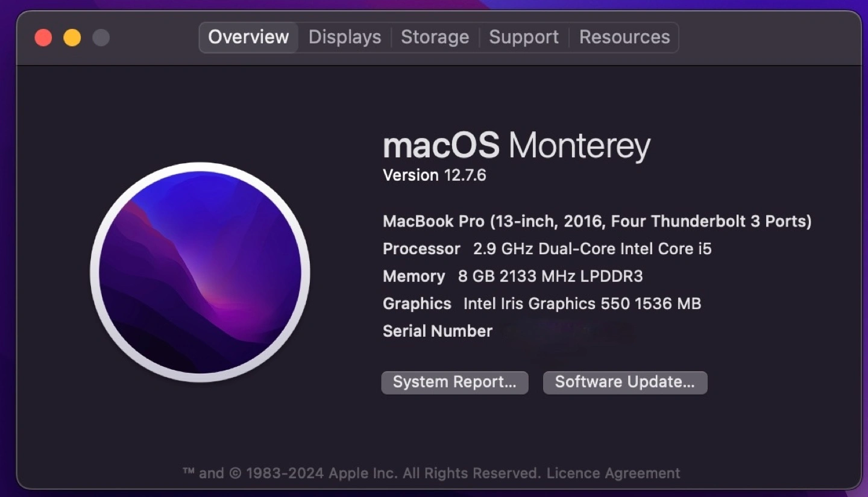
Task: Switch to the Displays tab
Action: coord(345,37)
